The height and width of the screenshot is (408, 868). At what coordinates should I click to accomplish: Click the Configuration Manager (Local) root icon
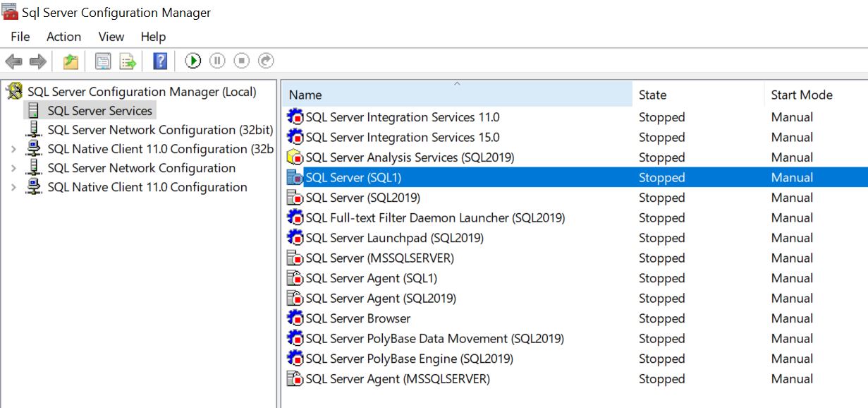click(14, 91)
